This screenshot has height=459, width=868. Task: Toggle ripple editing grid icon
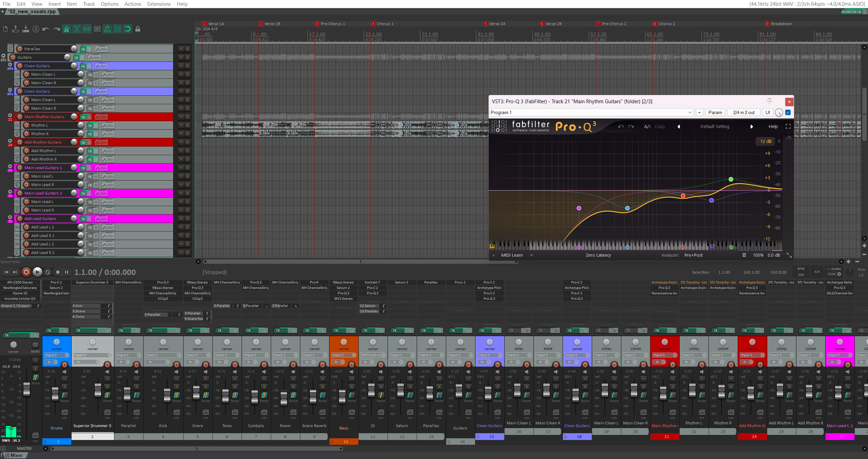pyautogui.click(x=97, y=29)
